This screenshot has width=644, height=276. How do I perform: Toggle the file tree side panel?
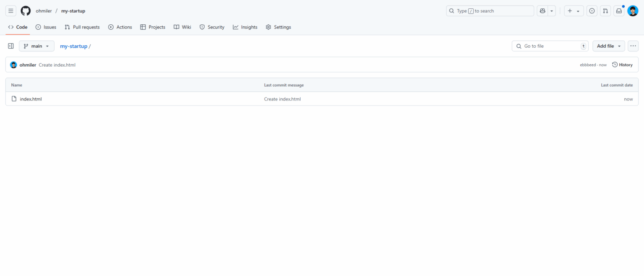[x=10, y=46]
